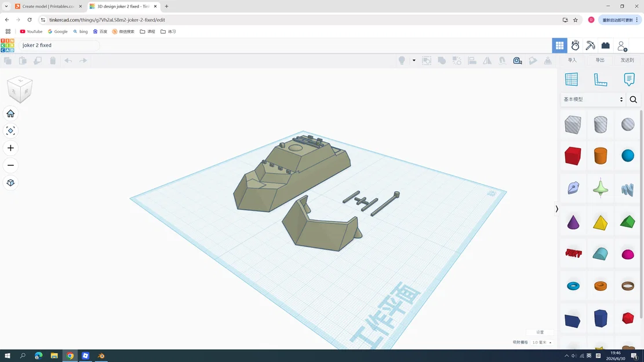Click the Align tool icon

472,61
